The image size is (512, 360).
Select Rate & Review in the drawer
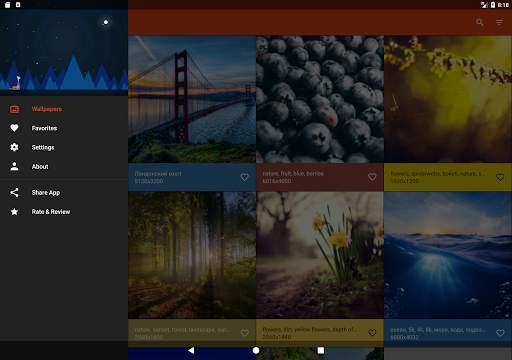(x=64, y=212)
